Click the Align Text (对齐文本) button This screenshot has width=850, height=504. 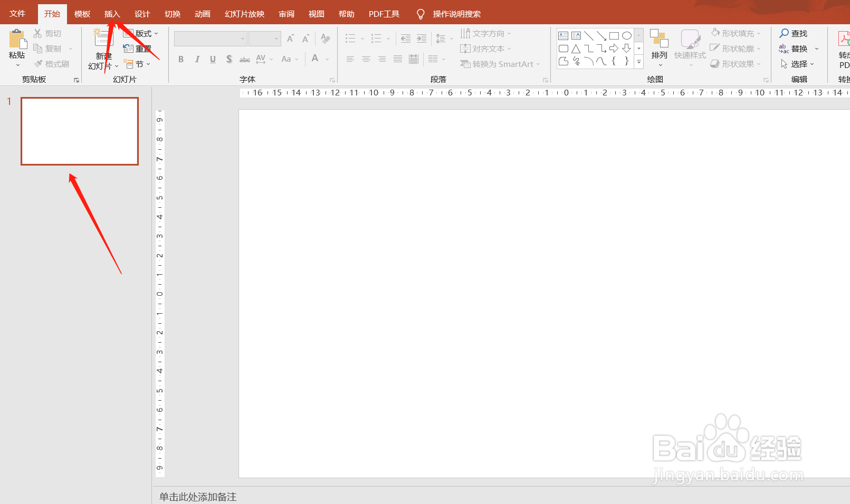(x=485, y=49)
